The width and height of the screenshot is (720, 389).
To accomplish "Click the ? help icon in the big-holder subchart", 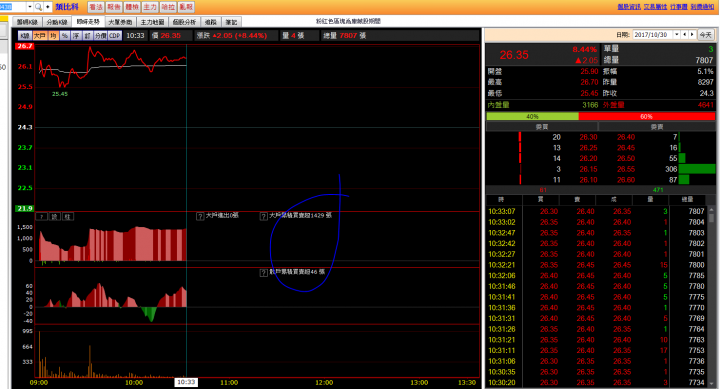I will [x=41, y=216].
